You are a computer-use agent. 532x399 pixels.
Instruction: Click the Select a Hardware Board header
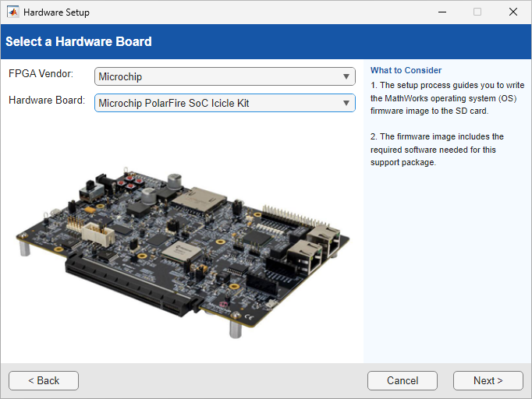coord(79,41)
